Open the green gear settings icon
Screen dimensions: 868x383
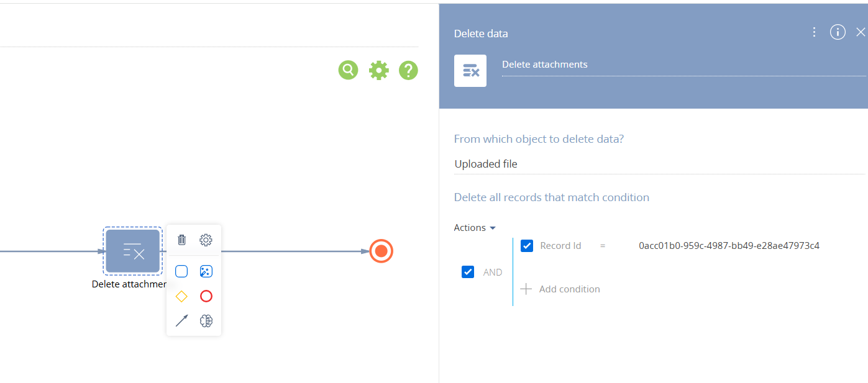click(378, 70)
